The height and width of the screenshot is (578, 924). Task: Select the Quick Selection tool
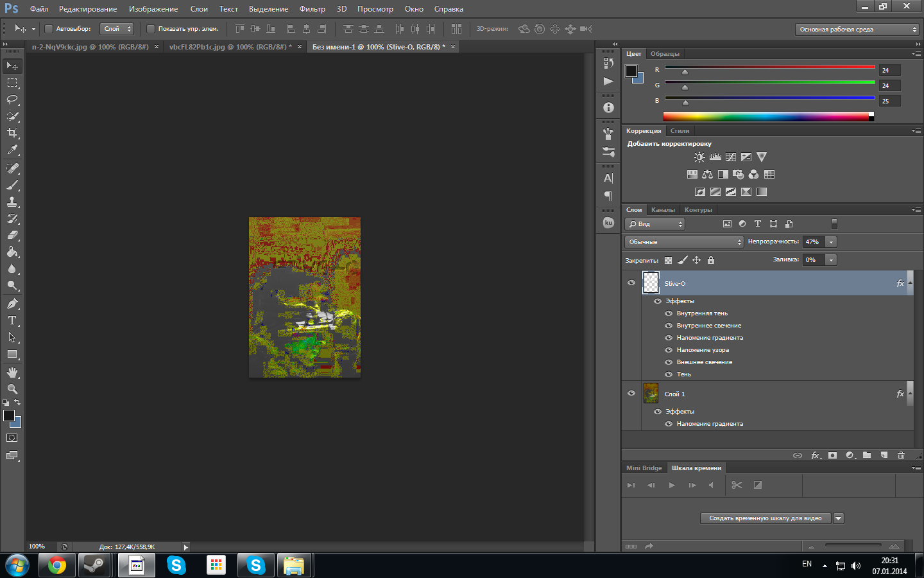pos(12,116)
